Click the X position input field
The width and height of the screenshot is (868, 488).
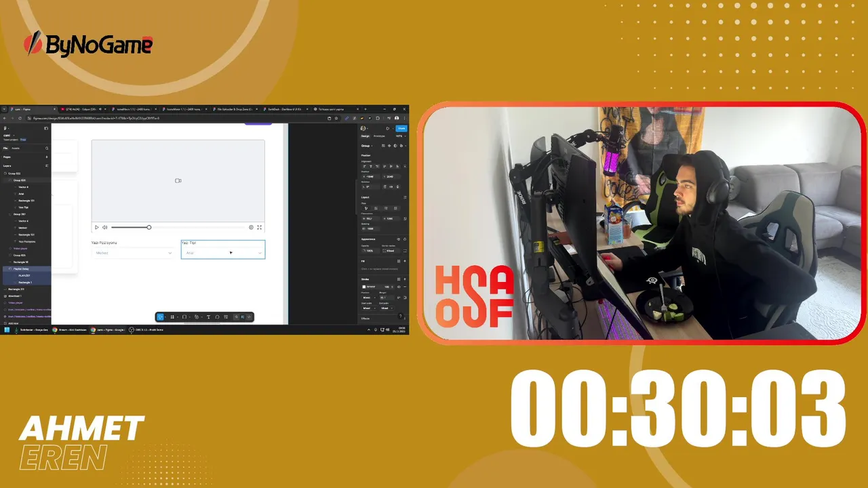[371, 176]
